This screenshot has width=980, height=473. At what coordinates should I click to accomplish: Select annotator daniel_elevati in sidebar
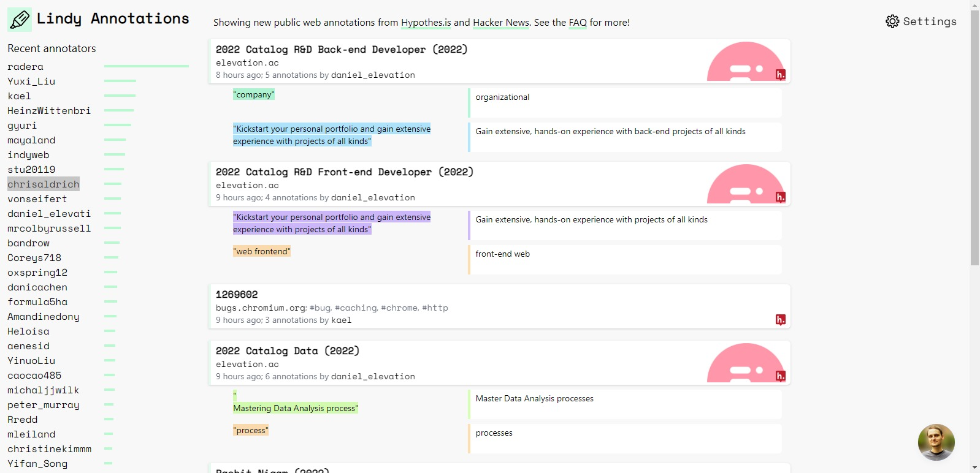(x=49, y=214)
